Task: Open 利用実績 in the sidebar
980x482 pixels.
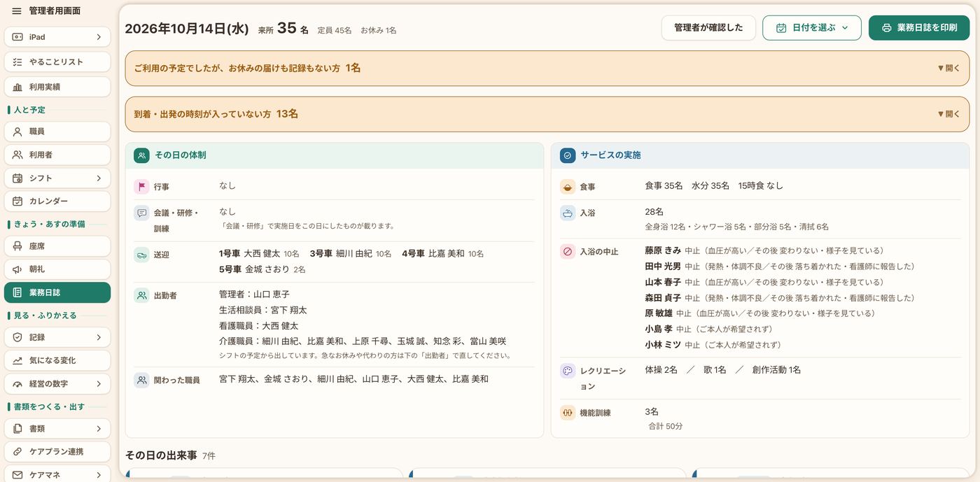Action: coord(57,87)
